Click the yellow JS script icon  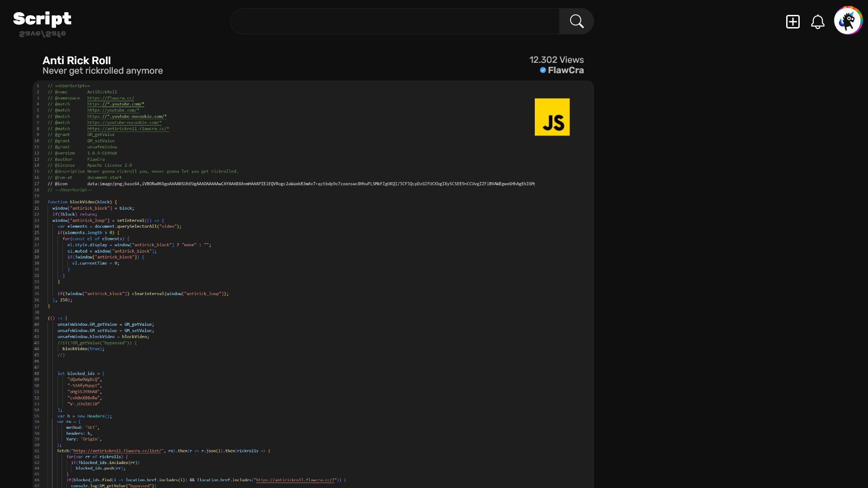552,117
